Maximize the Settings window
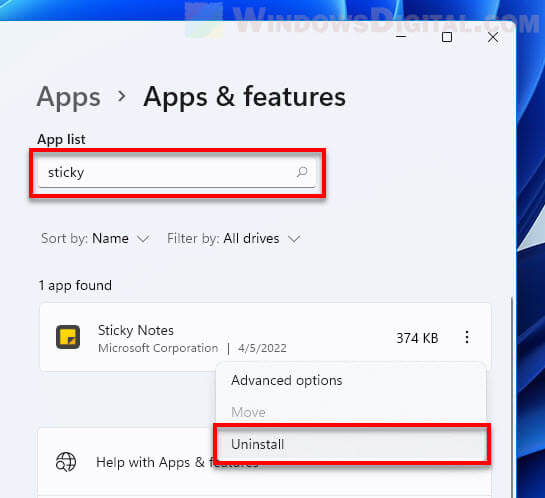This screenshot has height=498, width=545. [447, 37]
